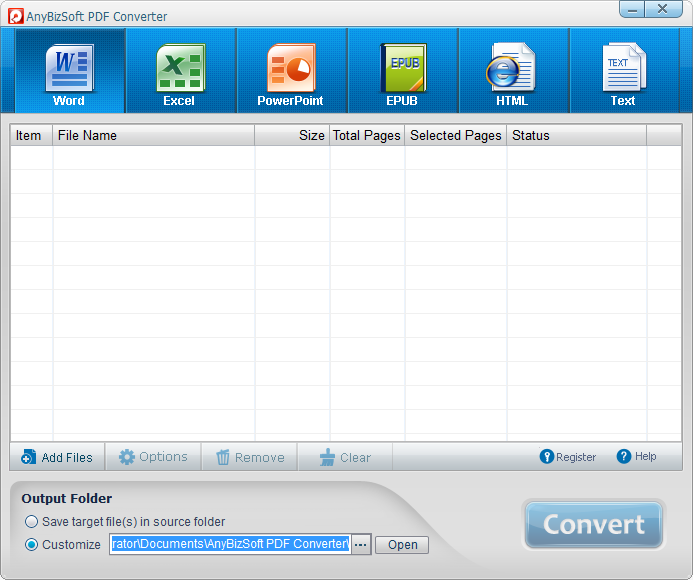Enable Save target file(s) in source folder
This screenshot has width=693, height=580.
click(x=32, y=522)
